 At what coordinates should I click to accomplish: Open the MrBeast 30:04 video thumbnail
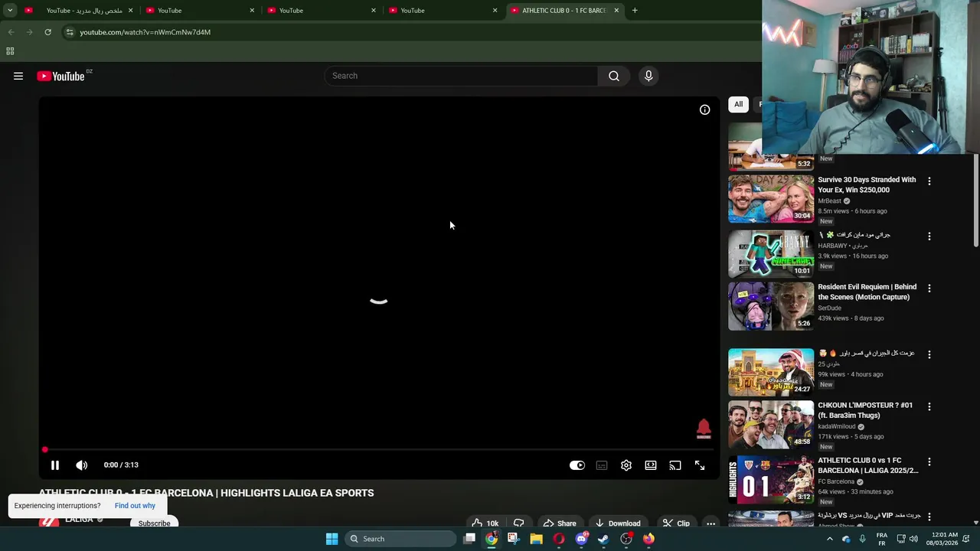[771, 199]
